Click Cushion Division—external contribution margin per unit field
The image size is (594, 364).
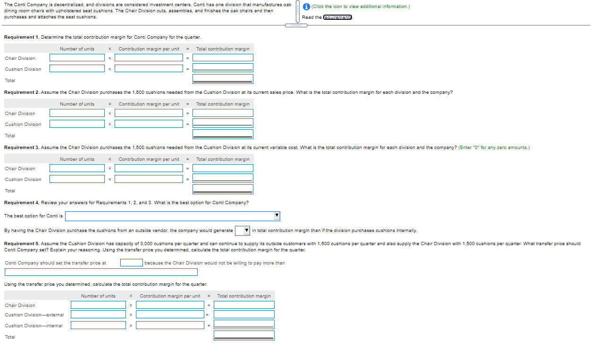(170, 314)
